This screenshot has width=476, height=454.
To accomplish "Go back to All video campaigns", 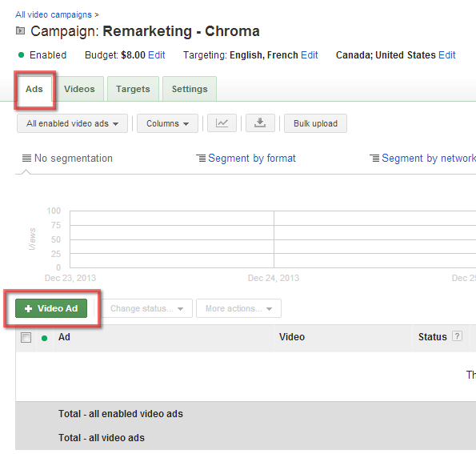I will point(54,14).
